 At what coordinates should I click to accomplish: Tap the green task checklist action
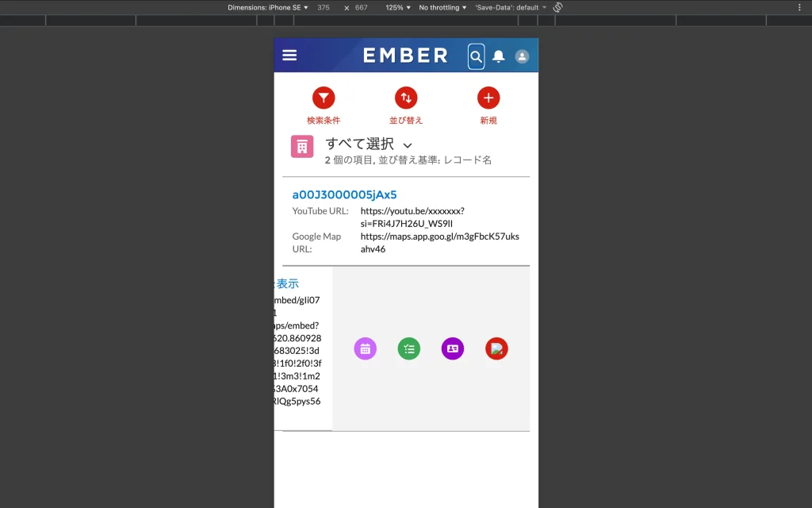click(409, 348)
